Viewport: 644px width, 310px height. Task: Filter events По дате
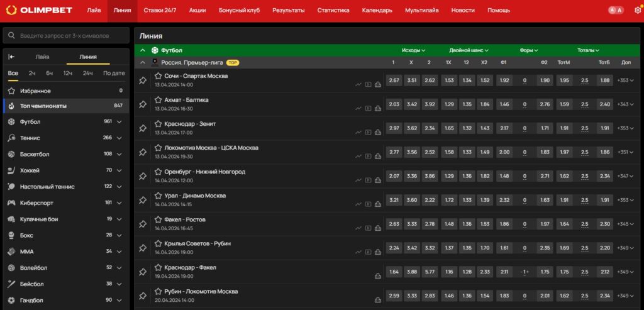pos(114,73)
